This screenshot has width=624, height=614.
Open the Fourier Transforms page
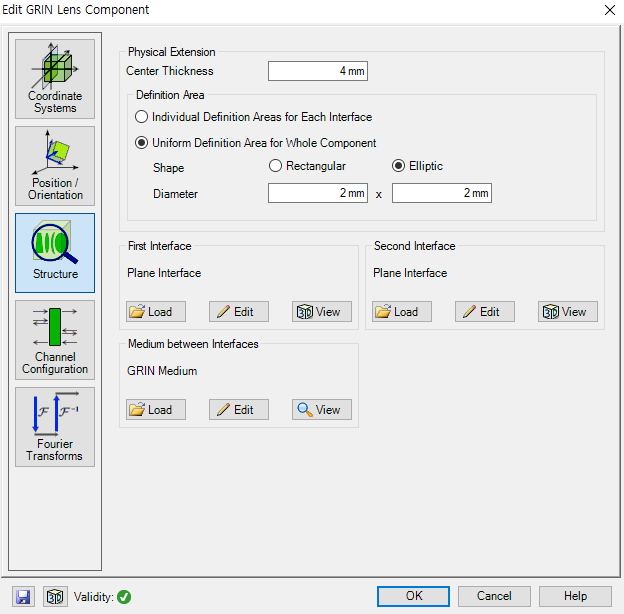pyautogui.click(x=55, y=427)
